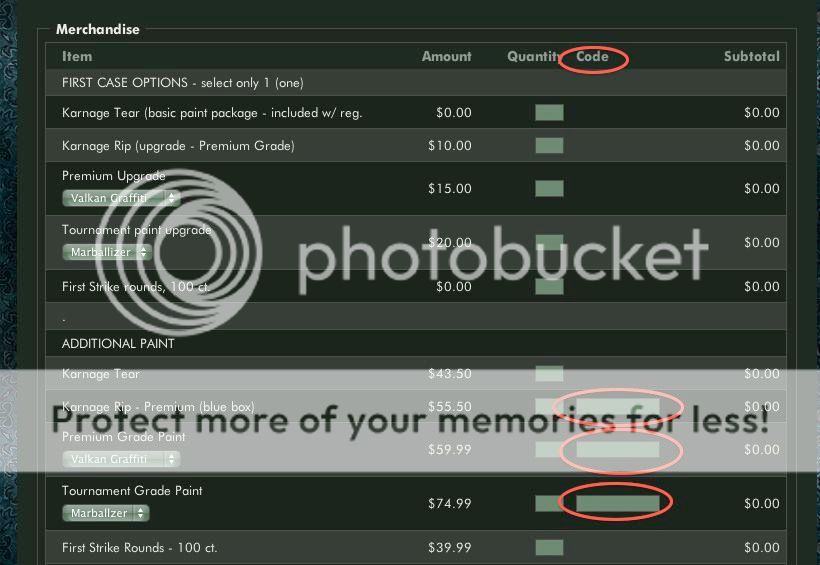Screen dimensions: 820x565
Task: Click quantity box for Karnage Tear basic package
Action: coord(549,112)
